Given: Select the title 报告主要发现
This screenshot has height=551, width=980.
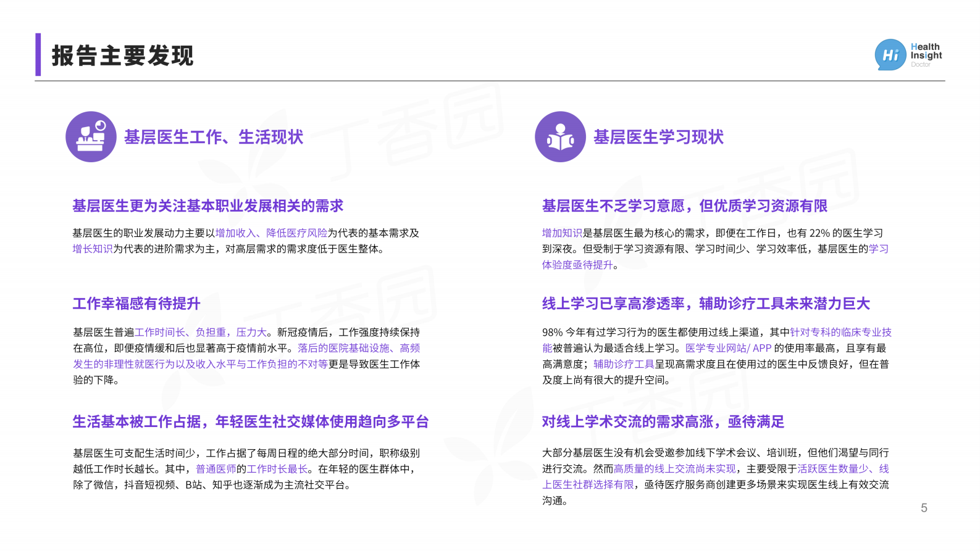Looking at the screenshot, I should coord(123,56).
